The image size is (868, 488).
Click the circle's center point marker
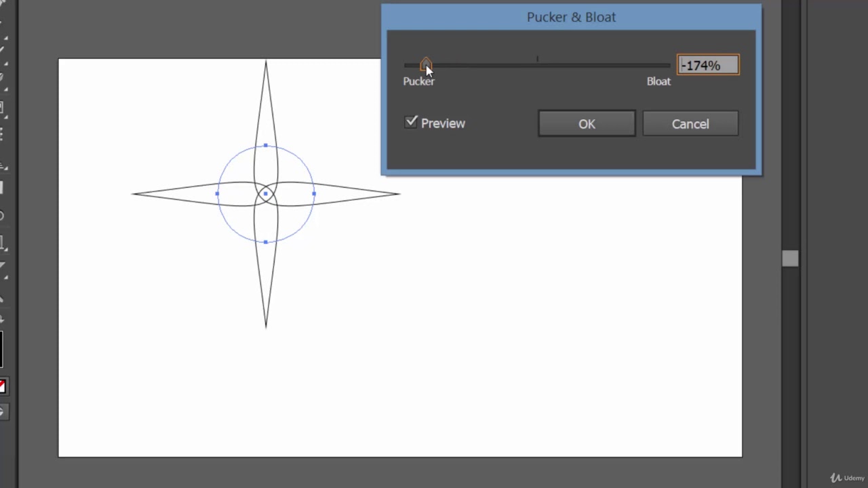coord(266,194)
